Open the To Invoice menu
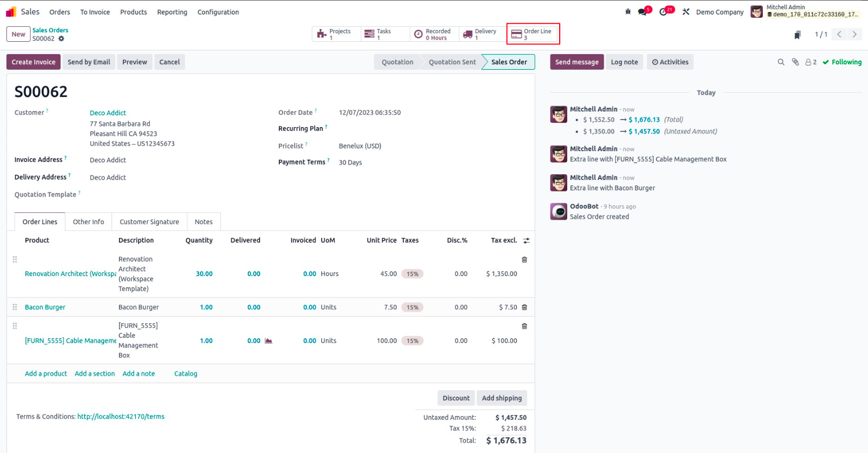This screenshot has height=453, width=868. [x=95, y=12]
